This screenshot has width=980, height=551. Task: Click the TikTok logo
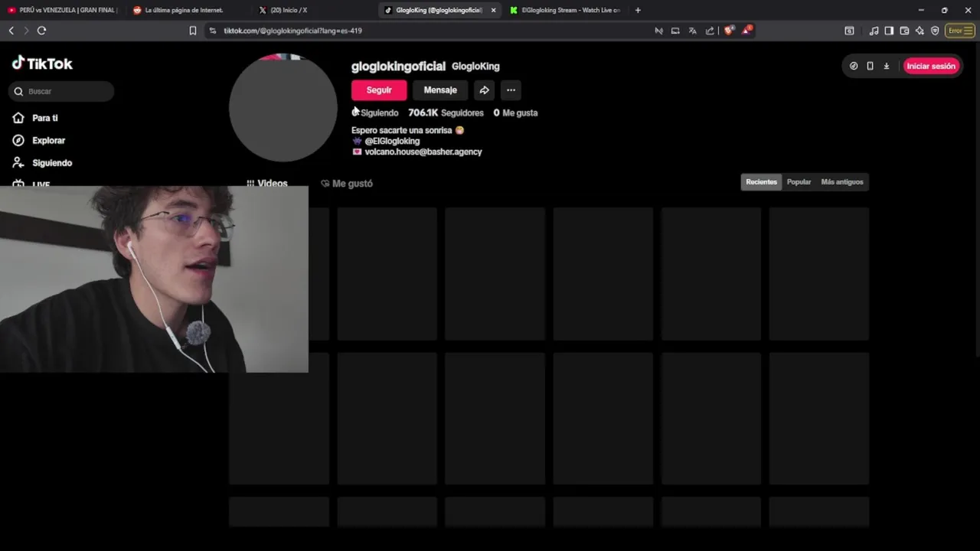42,64
